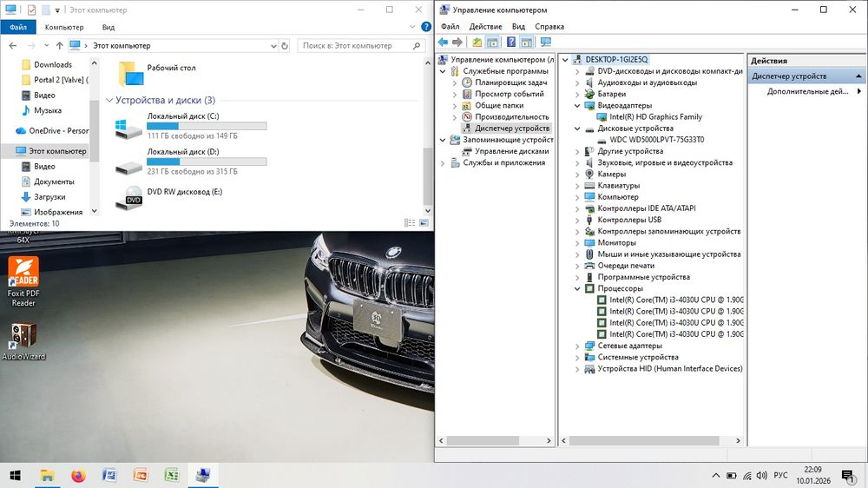Open Foxit PDF Reader desktop shortcut
The height and width of the screenshot is (488, 868).
pos(23,281)
